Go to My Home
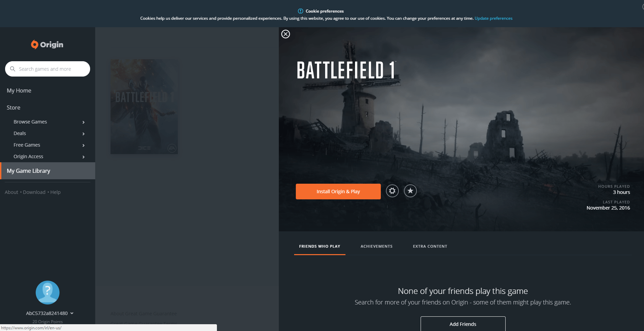The image size is (644, 331). [19, 90]
